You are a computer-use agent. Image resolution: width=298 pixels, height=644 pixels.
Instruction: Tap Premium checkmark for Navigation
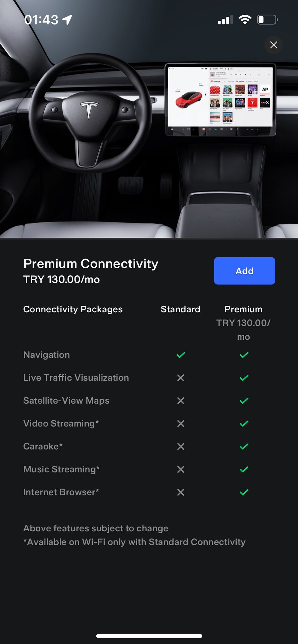click(244, 355)
